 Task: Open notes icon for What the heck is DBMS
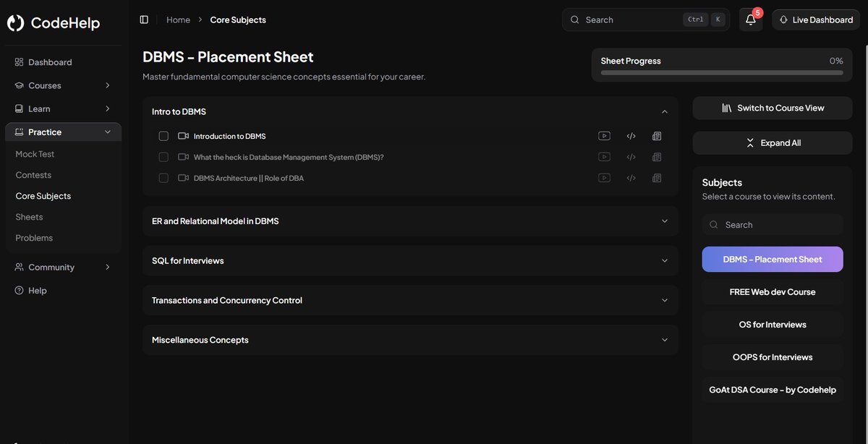tap(657, 157)
